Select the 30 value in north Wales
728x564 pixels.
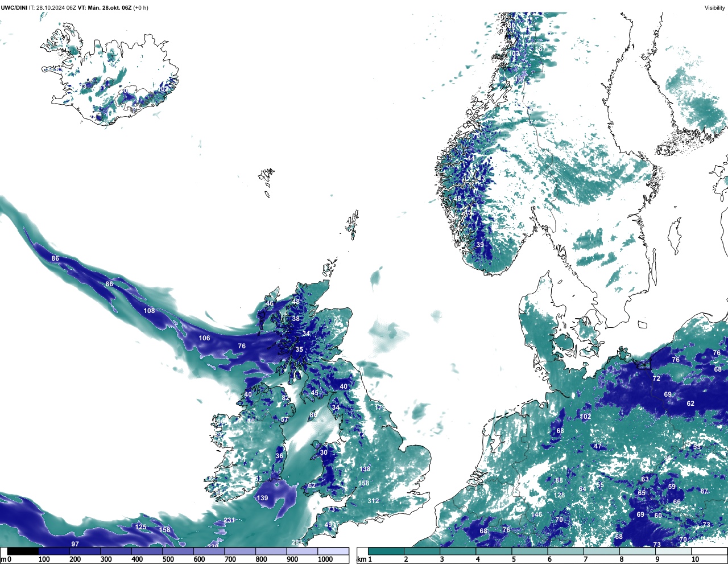tap(324, 452)
